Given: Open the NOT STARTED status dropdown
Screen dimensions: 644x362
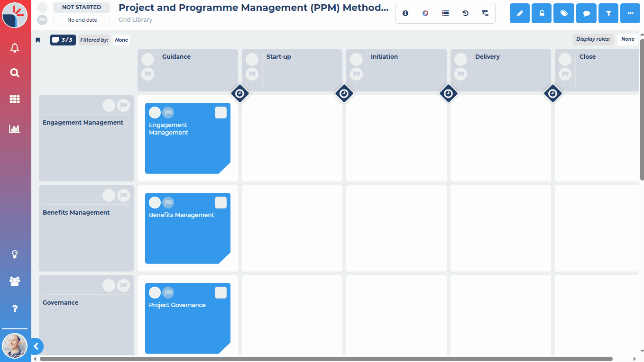Looking at the screenshot, I should (x=82, y=8).
